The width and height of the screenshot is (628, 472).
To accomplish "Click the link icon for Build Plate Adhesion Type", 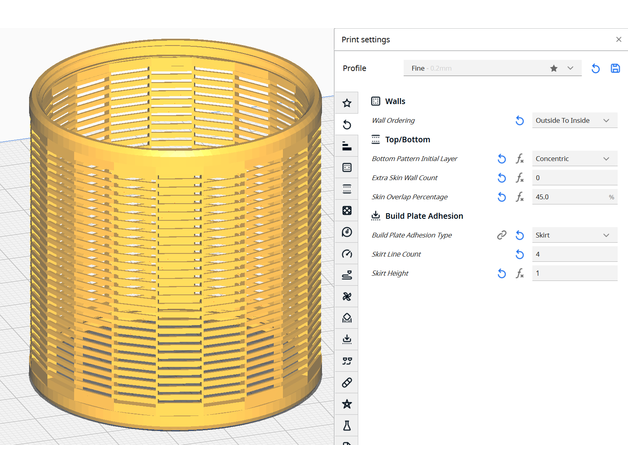I will coord(502,235).
